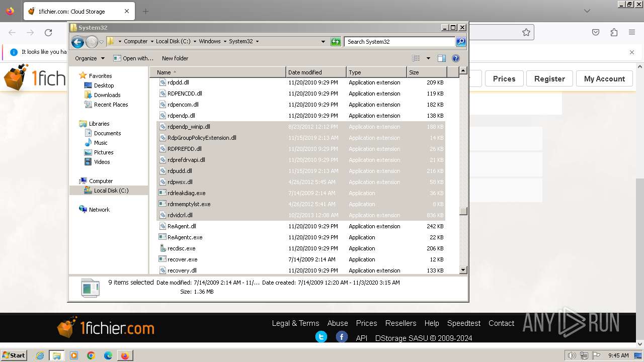Select Computer in navigation pane

pyautogui.click(x=101, y=181)
